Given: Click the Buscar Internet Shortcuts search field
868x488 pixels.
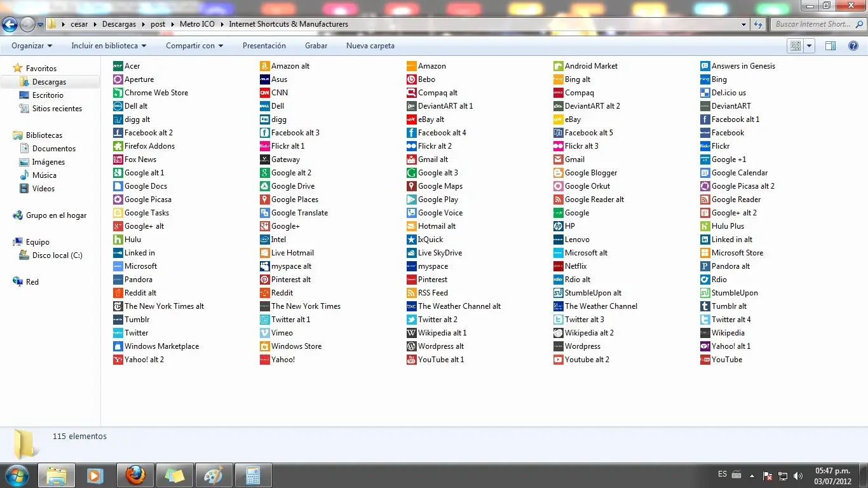Looking at the screenshot, I should pos(812,24).
